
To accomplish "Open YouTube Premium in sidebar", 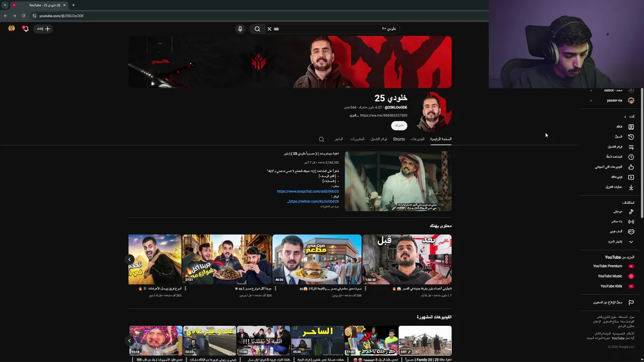I will 613,266.
